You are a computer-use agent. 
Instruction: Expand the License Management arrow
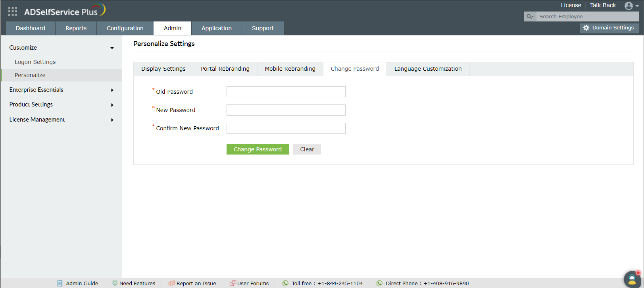pos(112,120)
